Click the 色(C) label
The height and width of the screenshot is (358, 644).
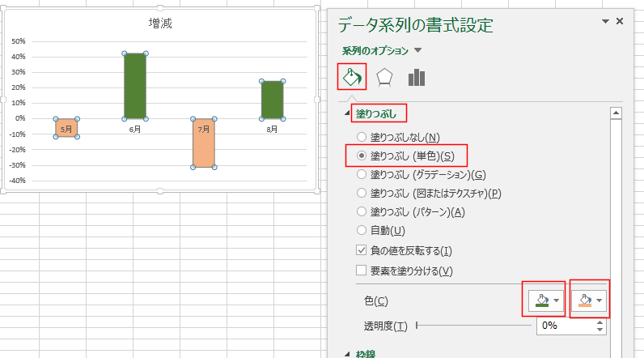(375, 300)
